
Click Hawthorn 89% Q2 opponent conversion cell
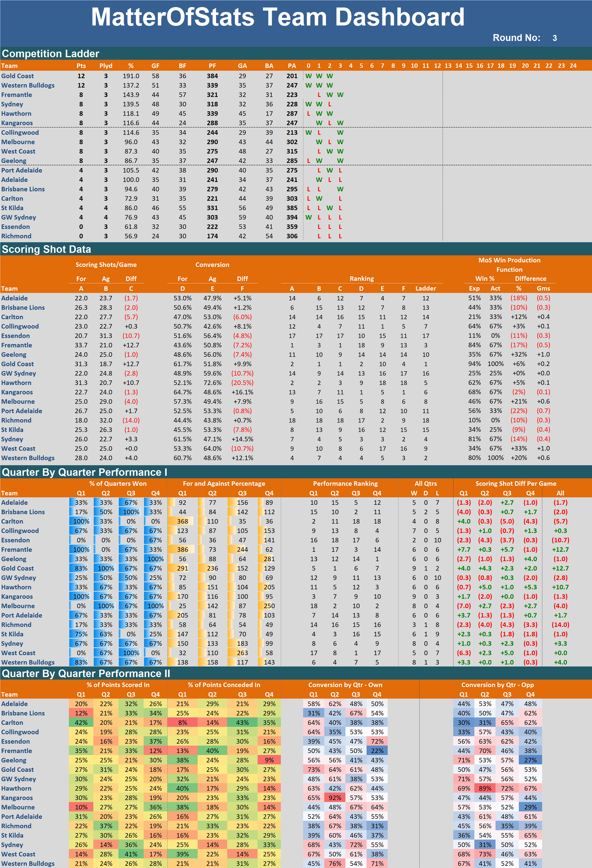(484, 788)
